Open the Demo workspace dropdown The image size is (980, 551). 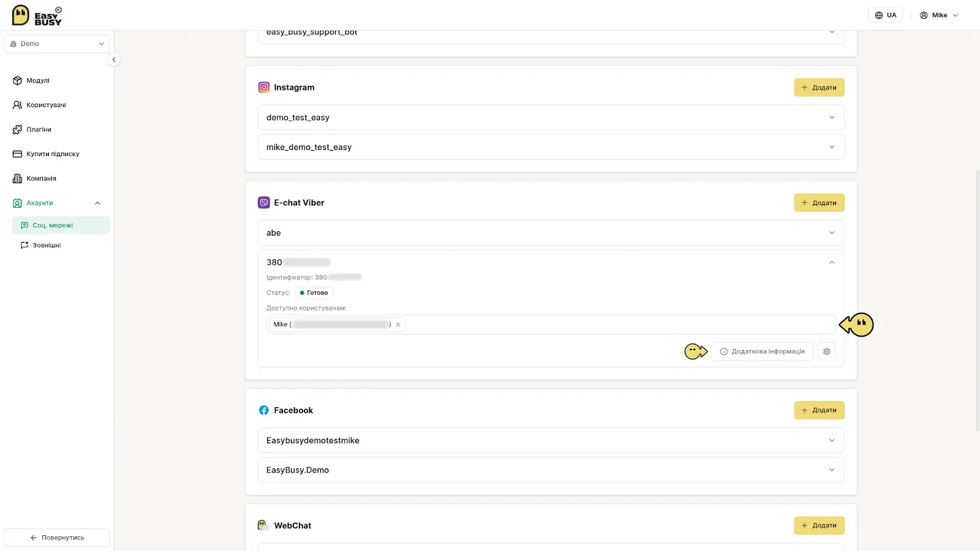(x=57, y=44)
